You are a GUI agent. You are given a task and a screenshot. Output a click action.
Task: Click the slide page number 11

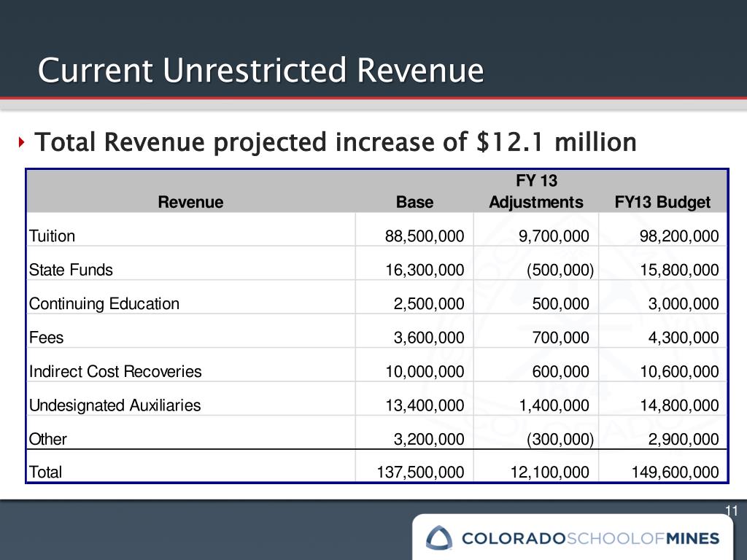click(731, 510)
